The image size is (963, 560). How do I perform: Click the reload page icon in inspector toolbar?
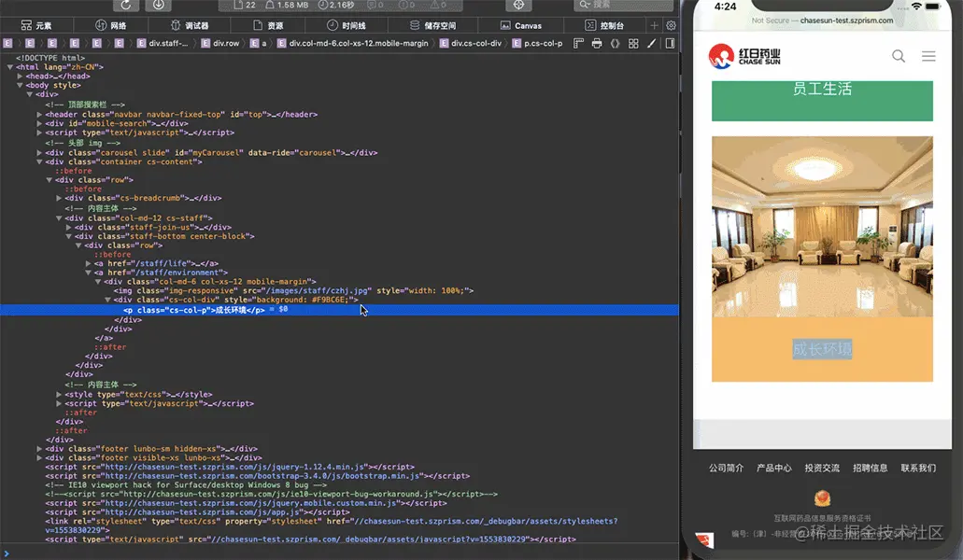tap(126, 5)
